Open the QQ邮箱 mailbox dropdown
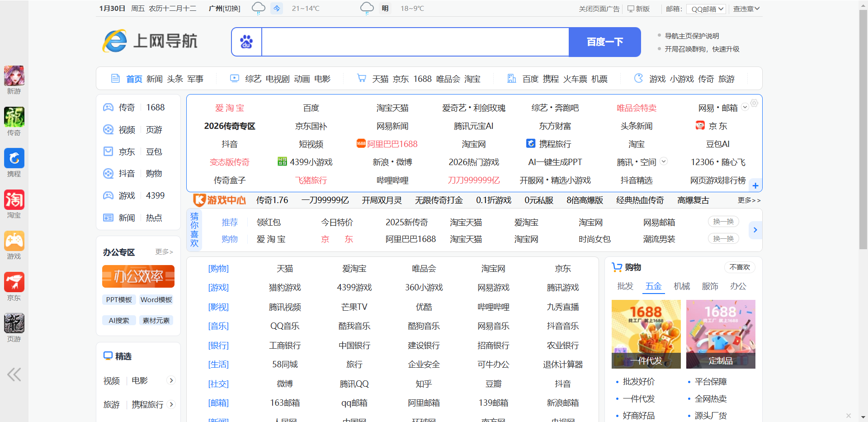The image size is (868, 422). click(x=705, y=8)
